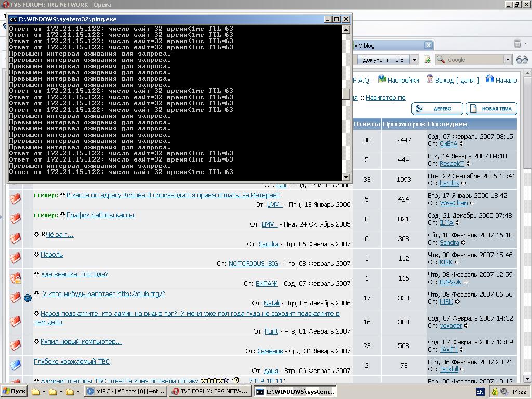This screenshot has height=399, width=532.
Task: Click the poll icon beside the club.trg topic
Action: click(x=28, y=298)
